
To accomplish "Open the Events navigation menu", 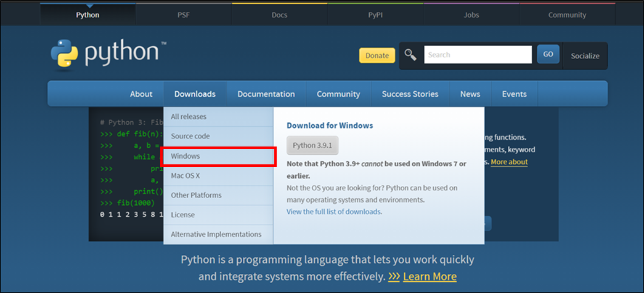I will tap(514, 94).
